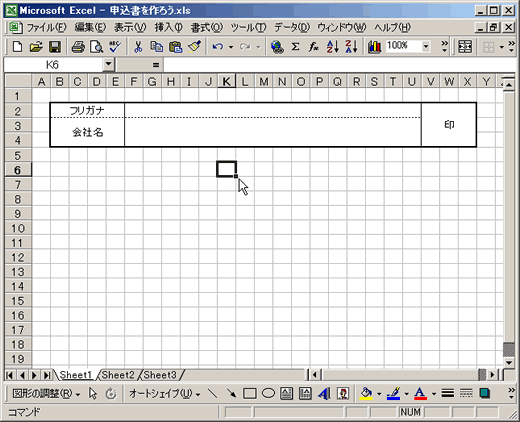Toggle the Select Objects arrow tool
Screen dimensions: 520x422
click(93, 394)
